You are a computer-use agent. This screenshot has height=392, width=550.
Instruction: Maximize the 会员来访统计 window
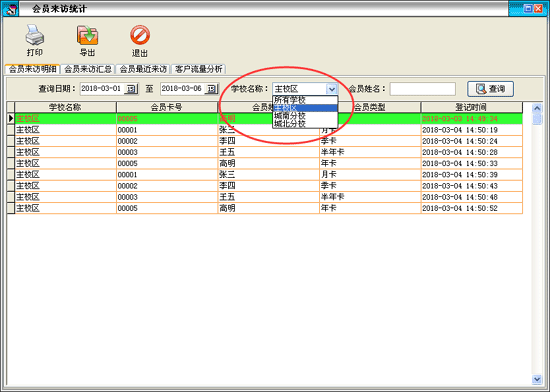click(528, 9)
